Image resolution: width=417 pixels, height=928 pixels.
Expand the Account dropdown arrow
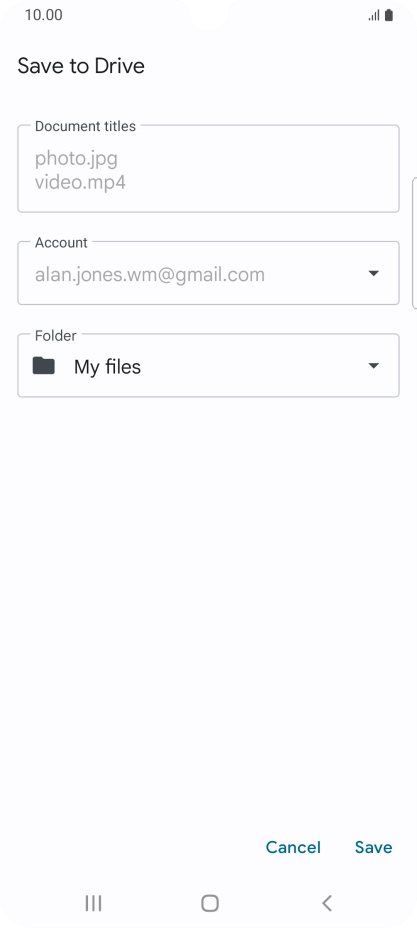tap(373, 273)
